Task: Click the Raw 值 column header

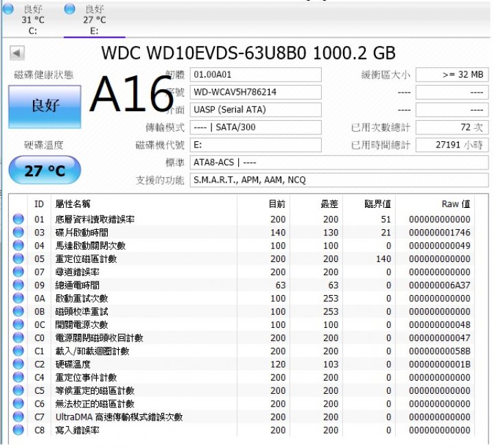Action: pyautogui.click(x=456, y=204)
